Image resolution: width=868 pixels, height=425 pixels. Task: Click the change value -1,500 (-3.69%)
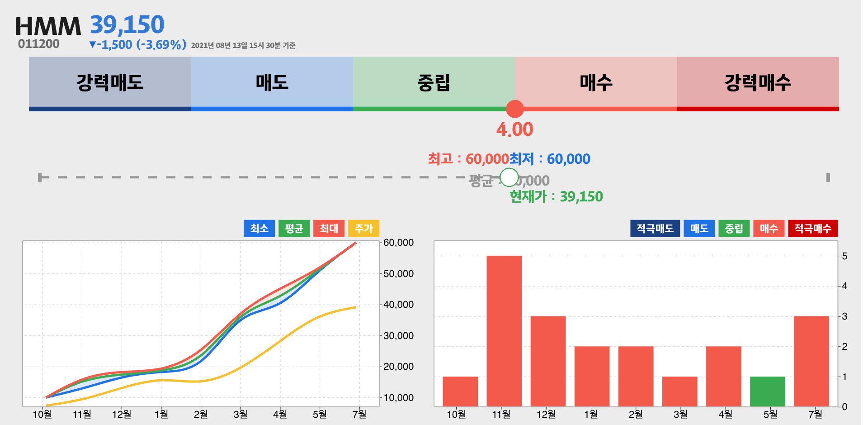(x=138, y=45)
